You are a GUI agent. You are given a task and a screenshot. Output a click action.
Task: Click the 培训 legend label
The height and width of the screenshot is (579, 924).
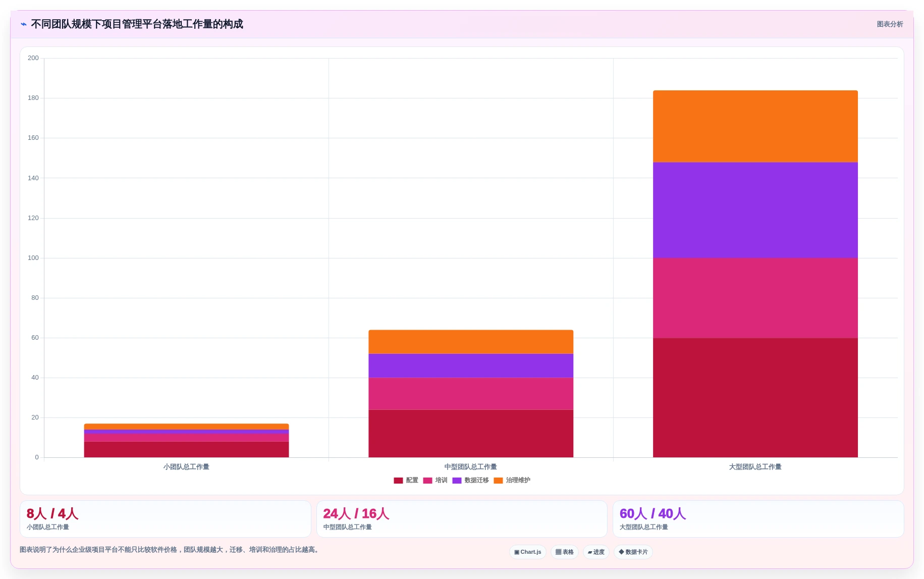click(x=442, y=481)
